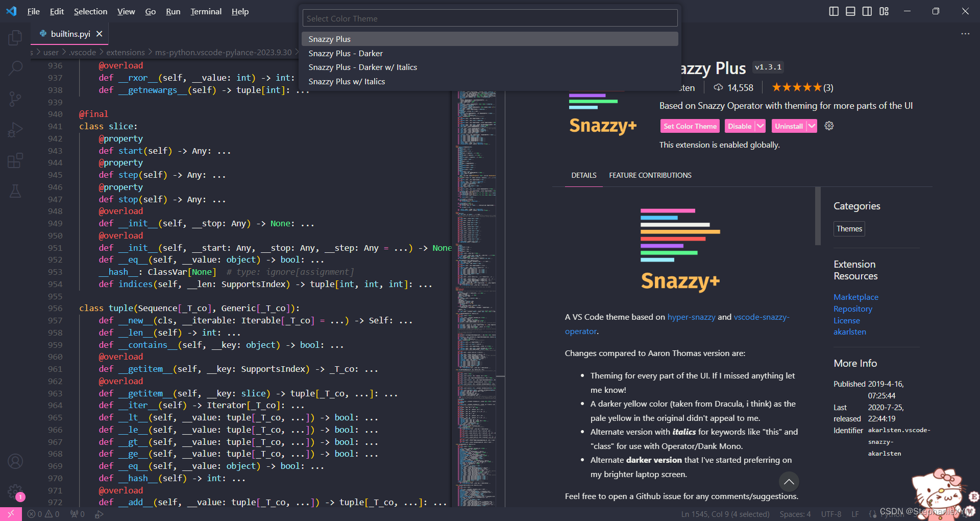This screenshot has height=521, width=980.
Task: Click the ms-python.vscode-pylance breadcrumb segment
Action: (x=224, y=52)
